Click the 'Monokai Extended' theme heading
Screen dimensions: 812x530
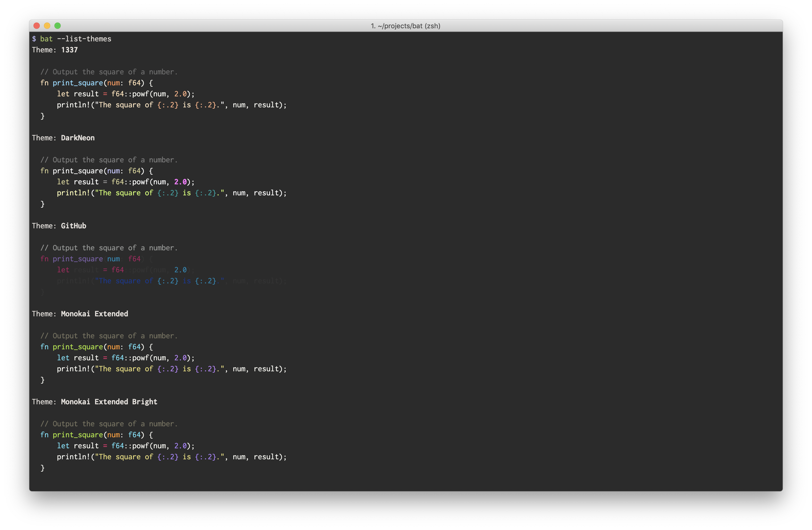point(94,314)
